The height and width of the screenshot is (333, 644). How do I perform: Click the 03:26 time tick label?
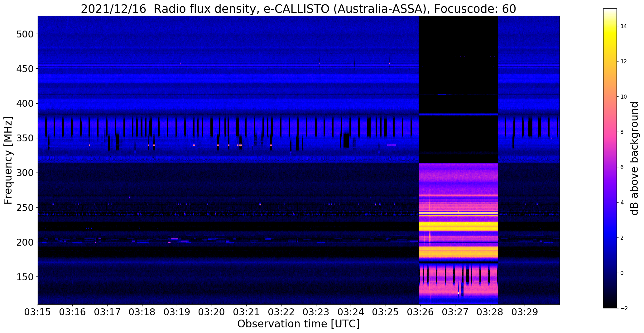(421, 312)
